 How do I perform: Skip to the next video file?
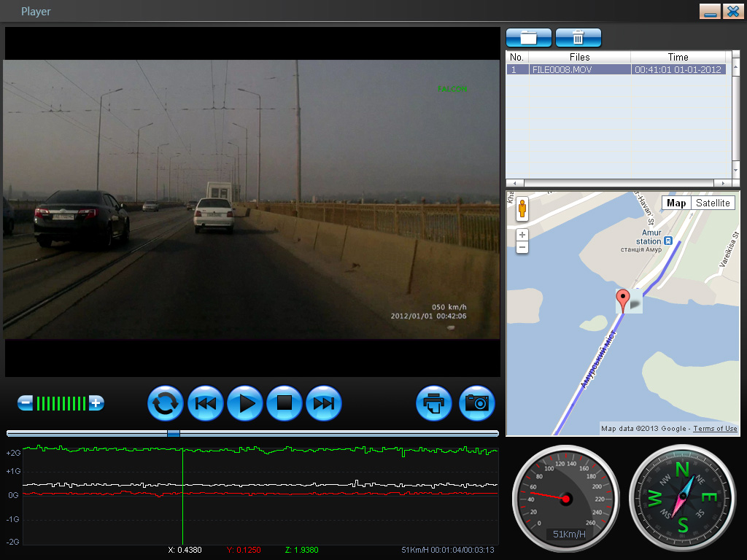323,403
